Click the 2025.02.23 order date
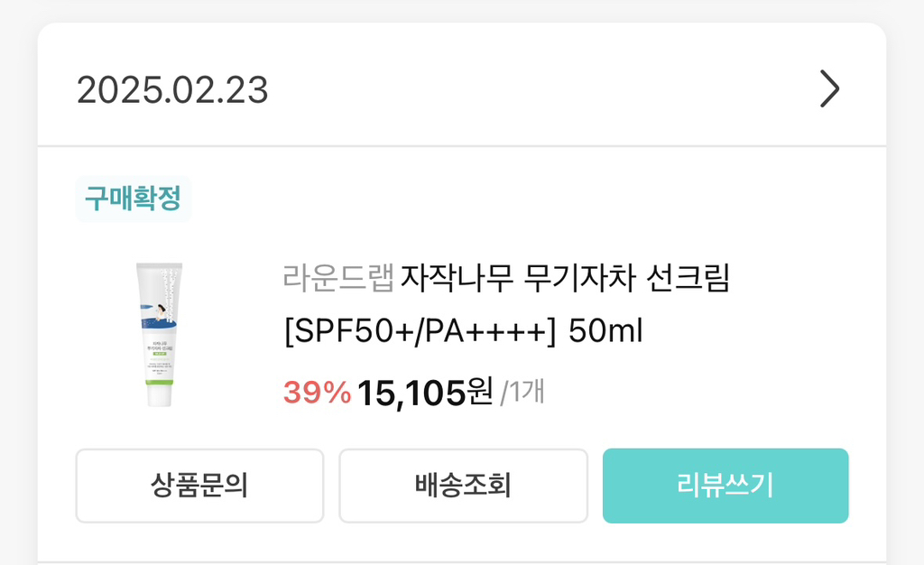Viewport: 924px width, 565px height. click(x=172, y=90)
